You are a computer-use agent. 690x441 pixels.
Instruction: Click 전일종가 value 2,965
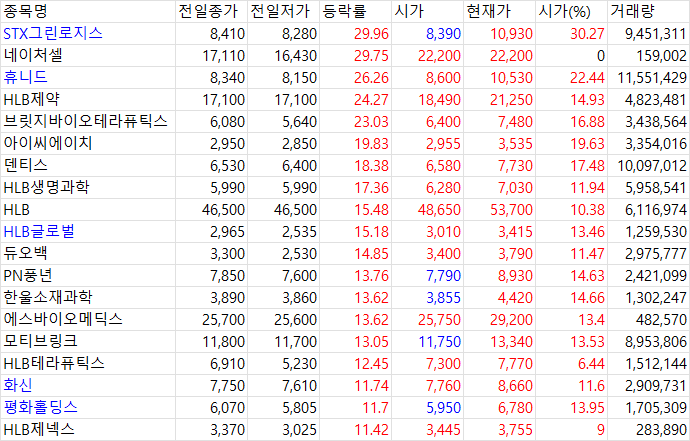tap(227, 232)
